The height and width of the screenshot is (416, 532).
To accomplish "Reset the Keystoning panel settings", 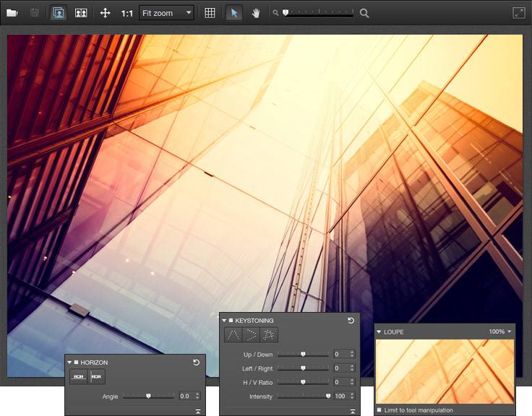I will 351,320.
